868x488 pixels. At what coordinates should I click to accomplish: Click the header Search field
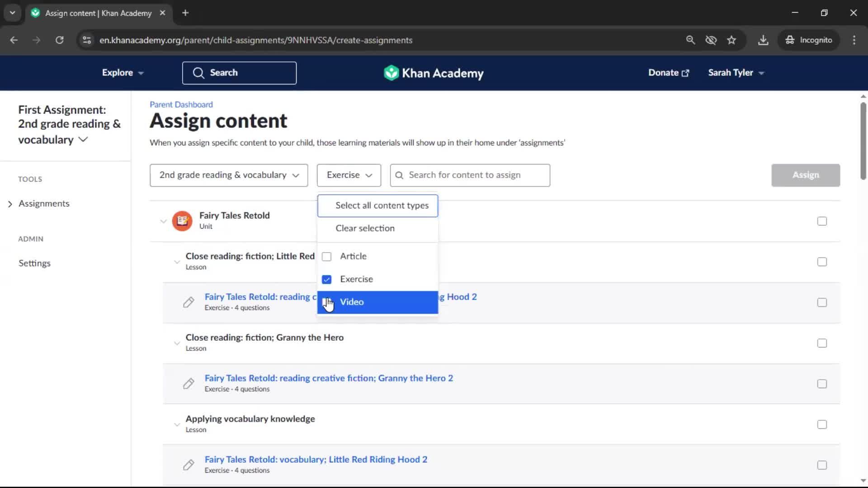[x=239, y=73]
